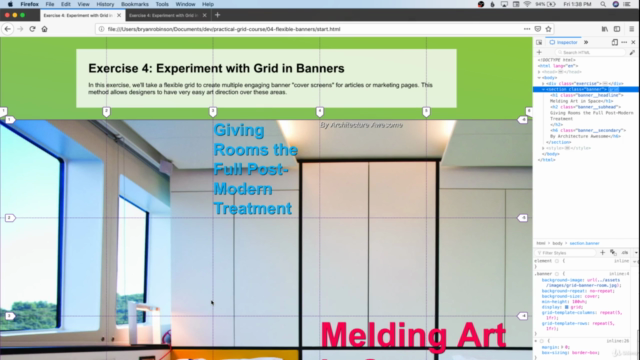Viewport: 640px width, 360px height.
Task: Close the second Exercise 4 tab
Action: coord(204,15)
